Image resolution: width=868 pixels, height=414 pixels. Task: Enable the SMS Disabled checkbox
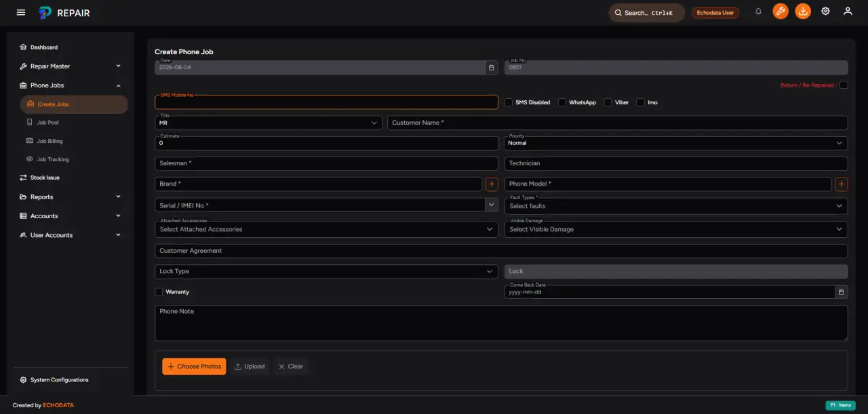(x=509, y=102)
